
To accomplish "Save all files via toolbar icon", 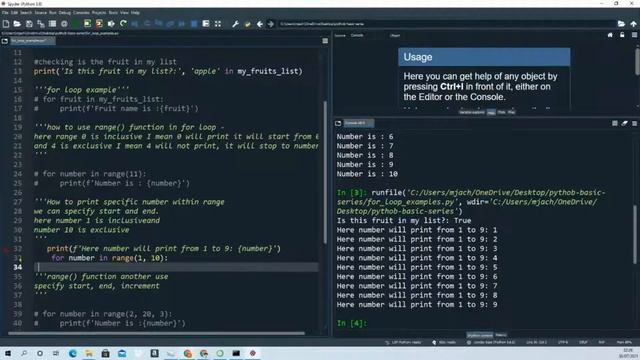I will (41, 24).
